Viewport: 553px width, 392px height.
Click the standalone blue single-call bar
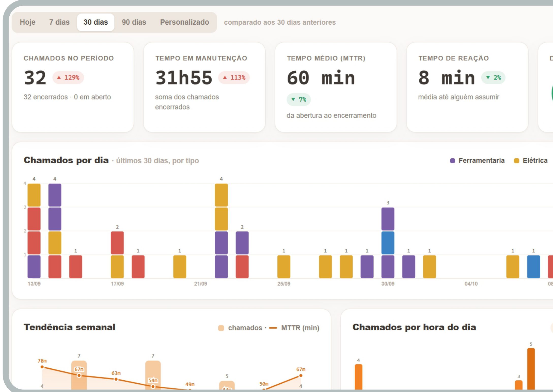pos(533,267)
